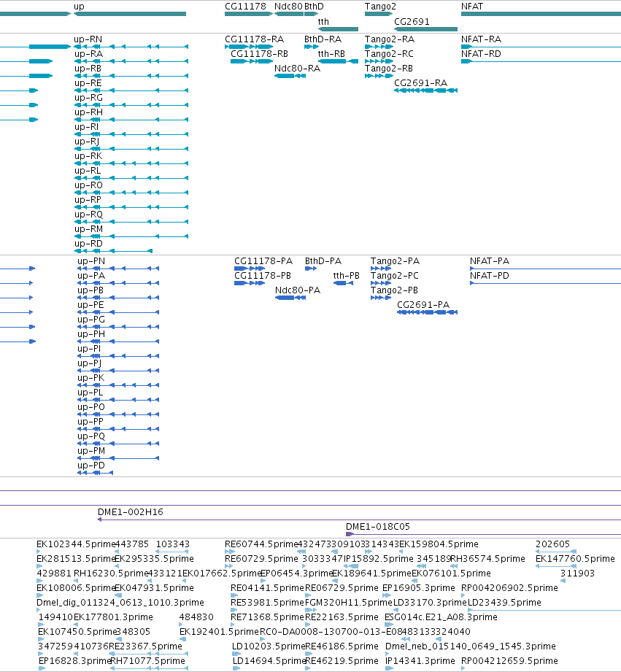
Task: Select the NFAT gene label
Action: point(472,7)
